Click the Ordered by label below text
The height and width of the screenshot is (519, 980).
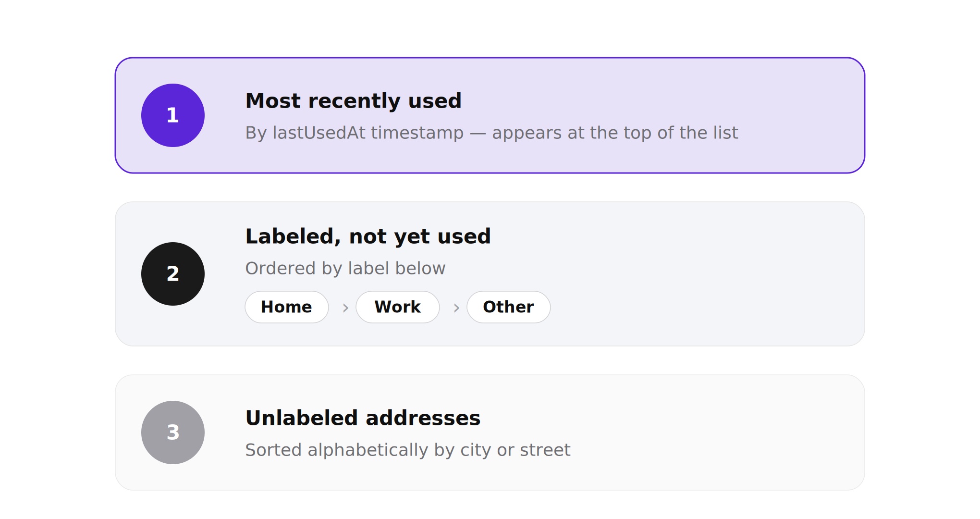click(x=345, y=268)
